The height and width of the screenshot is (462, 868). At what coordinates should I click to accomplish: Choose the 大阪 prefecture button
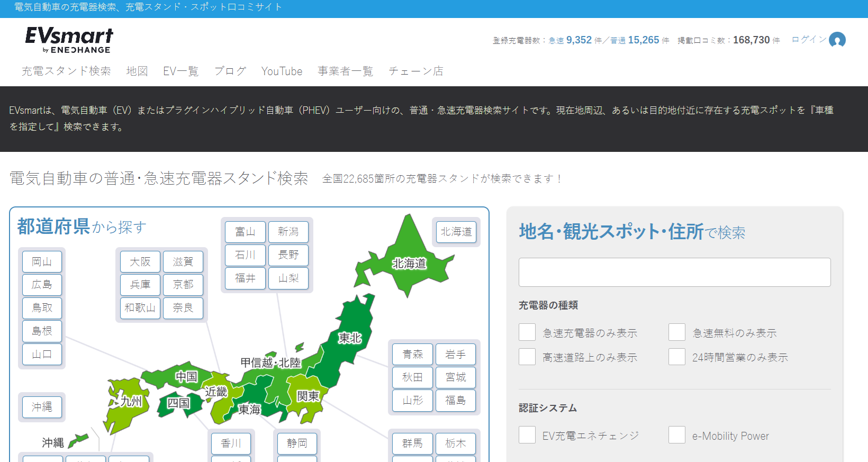pyautogui.click(x=140, y=262)
